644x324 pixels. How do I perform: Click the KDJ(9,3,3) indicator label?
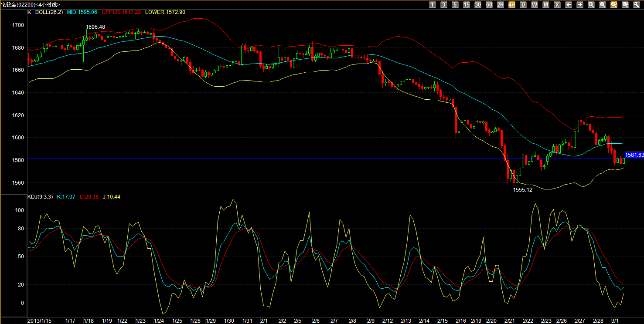click(40, 197)
